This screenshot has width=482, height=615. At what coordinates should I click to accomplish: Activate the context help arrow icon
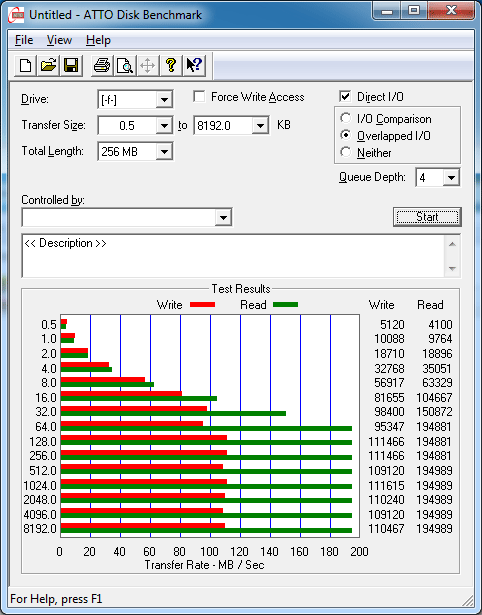coord(194,65)
